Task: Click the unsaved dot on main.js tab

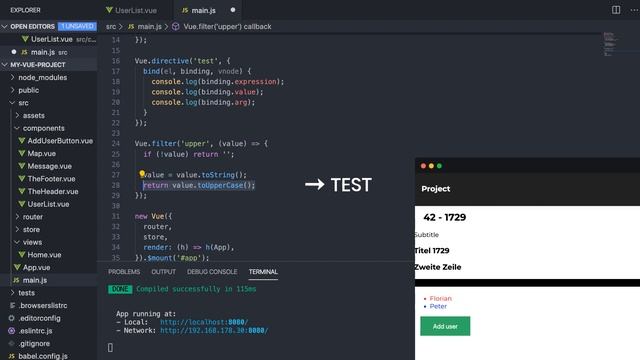Action: pos(233,10)
